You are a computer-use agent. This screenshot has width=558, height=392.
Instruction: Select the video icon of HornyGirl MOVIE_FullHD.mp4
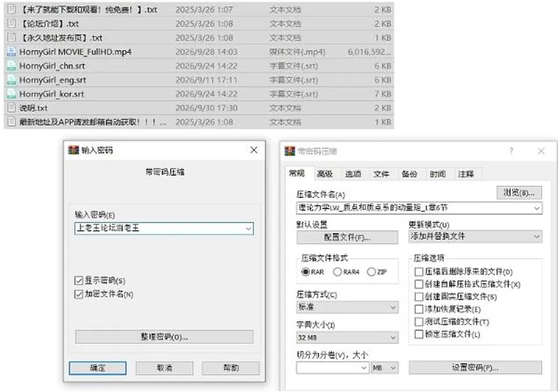pos(12,52)
